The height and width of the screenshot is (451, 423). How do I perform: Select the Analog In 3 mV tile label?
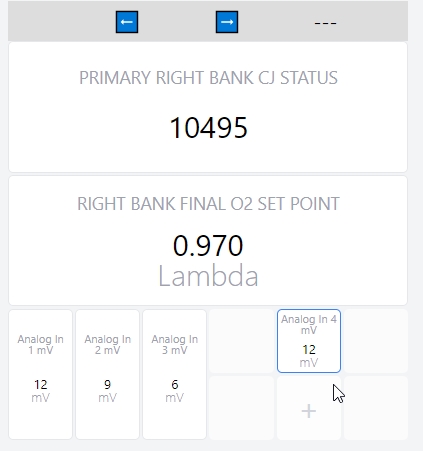coord(174,345)
